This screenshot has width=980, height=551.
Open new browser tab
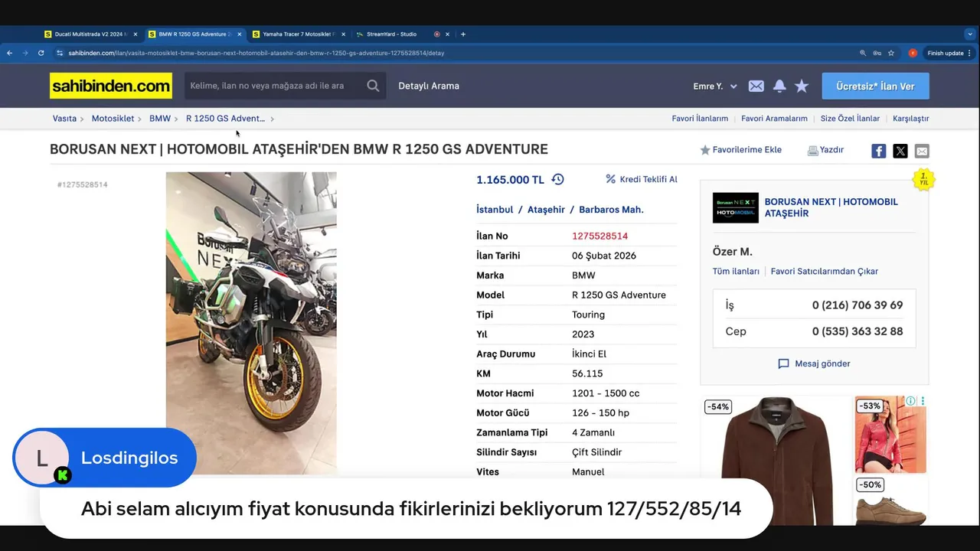(x=462, y=34)
